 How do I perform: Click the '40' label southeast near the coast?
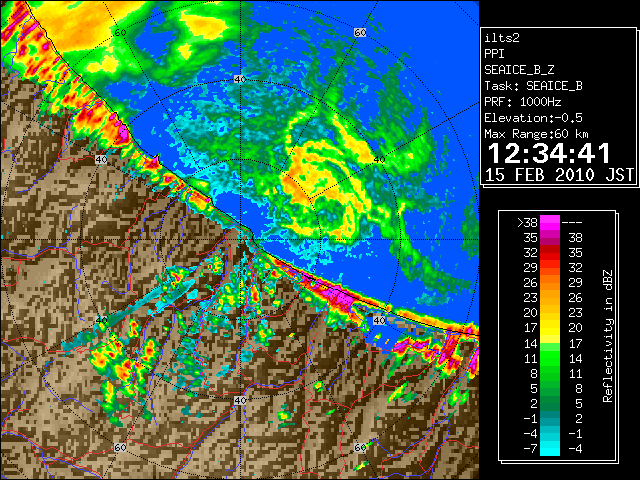click(x=379, y=320)
